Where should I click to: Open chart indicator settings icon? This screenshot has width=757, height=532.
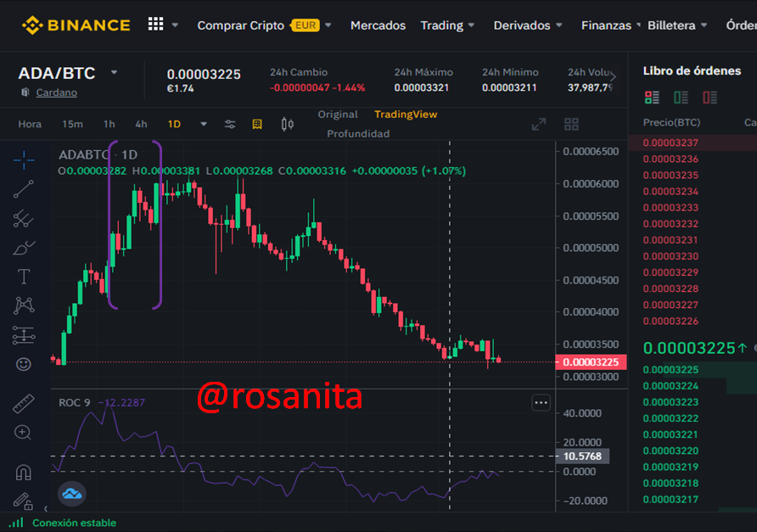coord(230,124)
